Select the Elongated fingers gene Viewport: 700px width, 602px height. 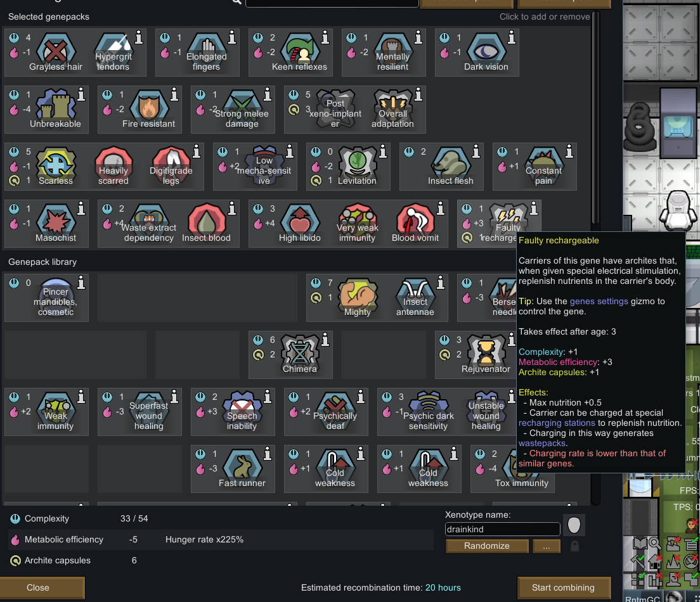click(206, 52)
